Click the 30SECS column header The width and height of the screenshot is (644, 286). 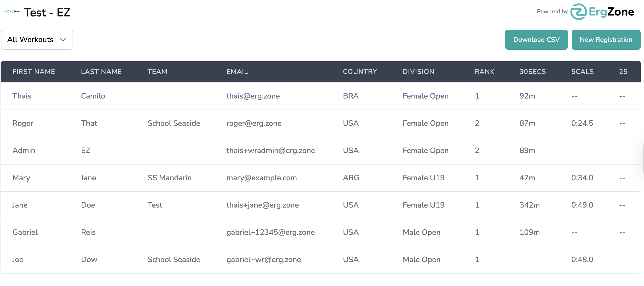click(532, 72)
